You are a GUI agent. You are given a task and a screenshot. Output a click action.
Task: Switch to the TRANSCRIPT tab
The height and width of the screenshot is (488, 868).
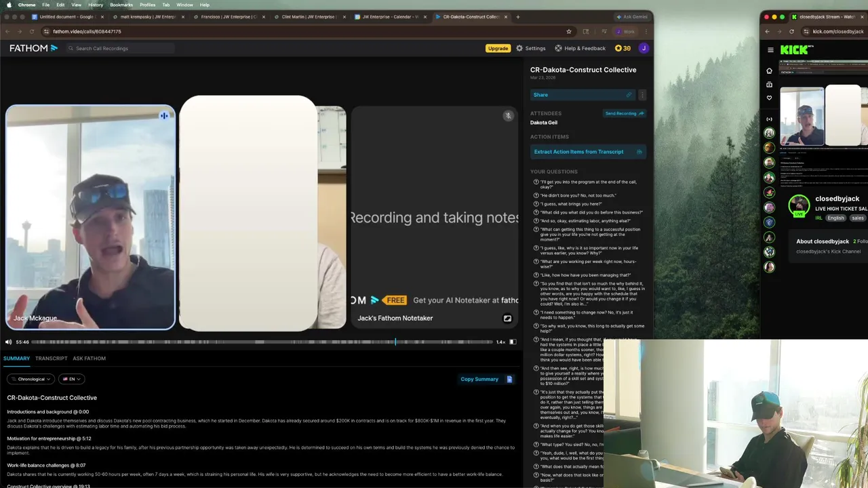52,359
